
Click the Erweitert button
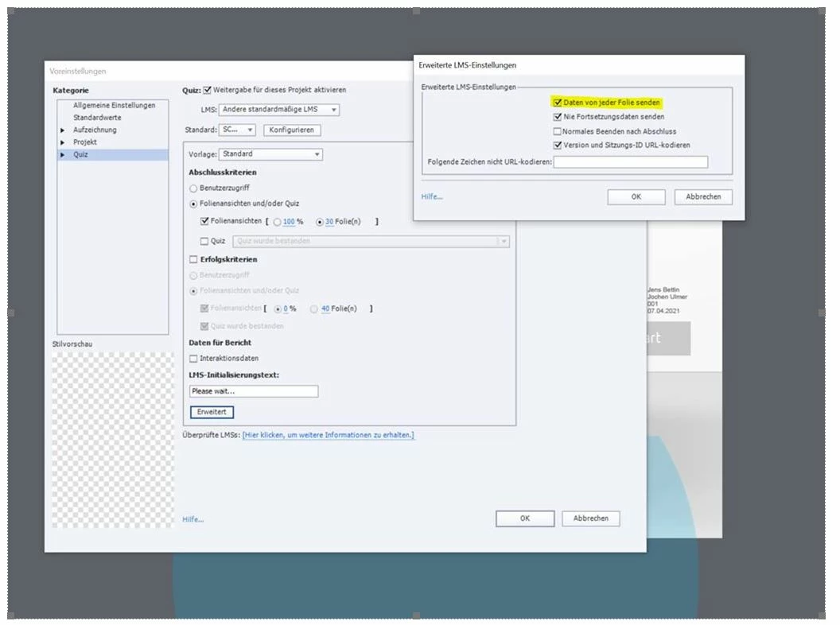pos(212,413)
